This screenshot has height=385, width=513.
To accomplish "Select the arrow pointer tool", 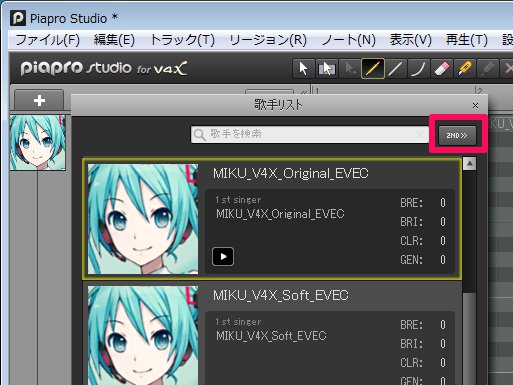I will click(303, 69).
